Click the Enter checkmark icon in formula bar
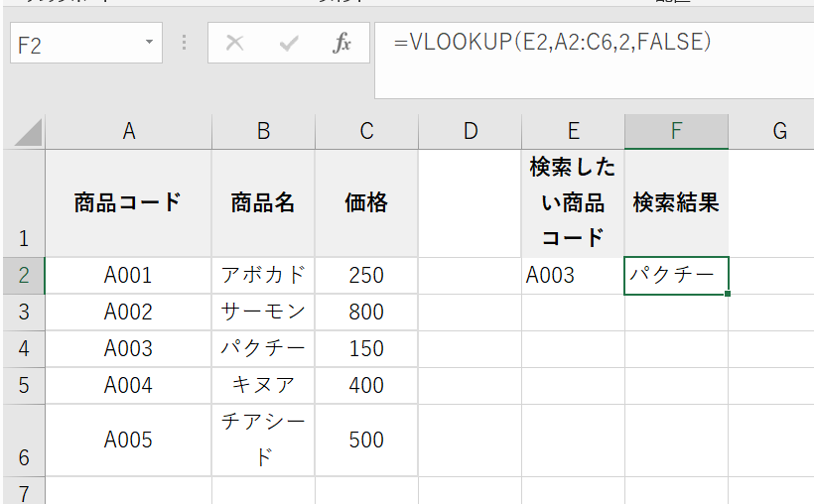This screenshot has height=504, width=814. (x=290, y=45)
